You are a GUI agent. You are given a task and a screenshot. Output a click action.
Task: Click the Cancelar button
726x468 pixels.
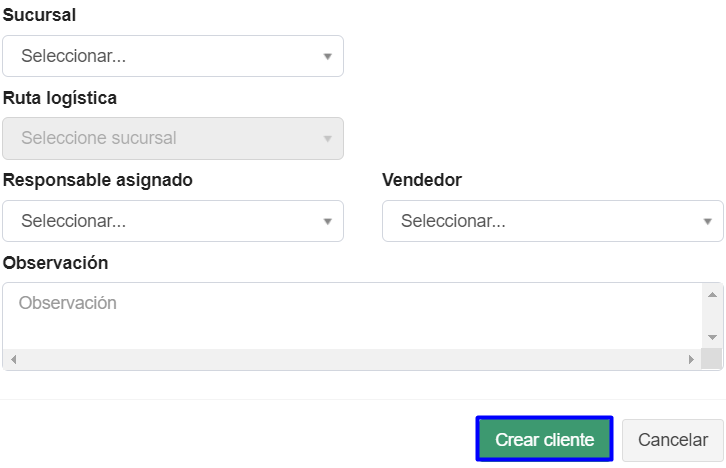pyautogui.click(x=673, y=440)
